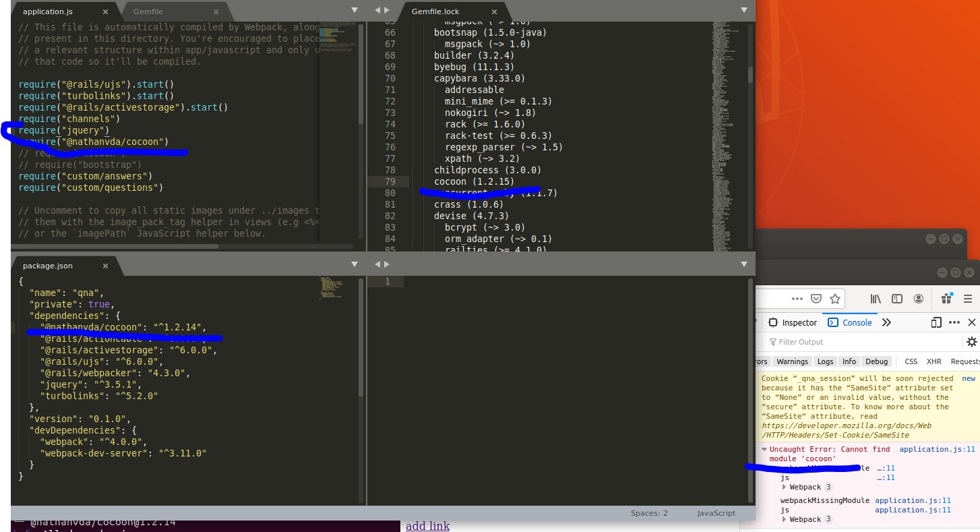980x532 pixels.
Task: Open tab list dropdown of empty bottom pane
Action: click(744, 264)
